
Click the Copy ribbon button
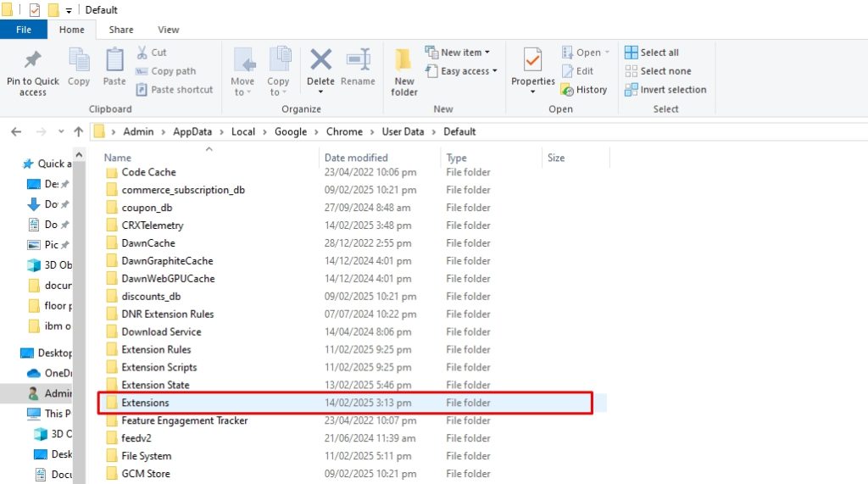[x=79, y=67]
